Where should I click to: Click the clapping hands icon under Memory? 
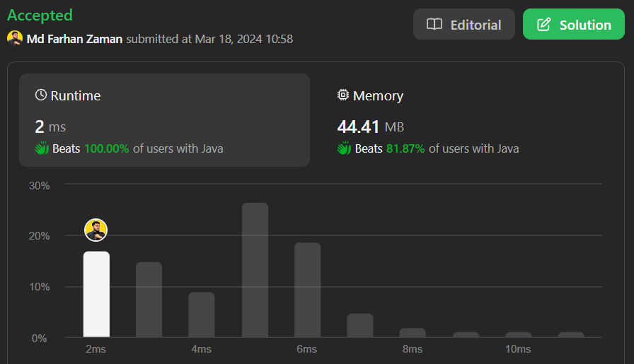point(344,148)
